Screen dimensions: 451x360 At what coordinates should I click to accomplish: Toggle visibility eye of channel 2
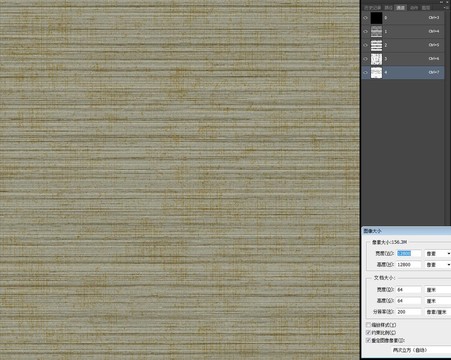click(x=365, y=45)
